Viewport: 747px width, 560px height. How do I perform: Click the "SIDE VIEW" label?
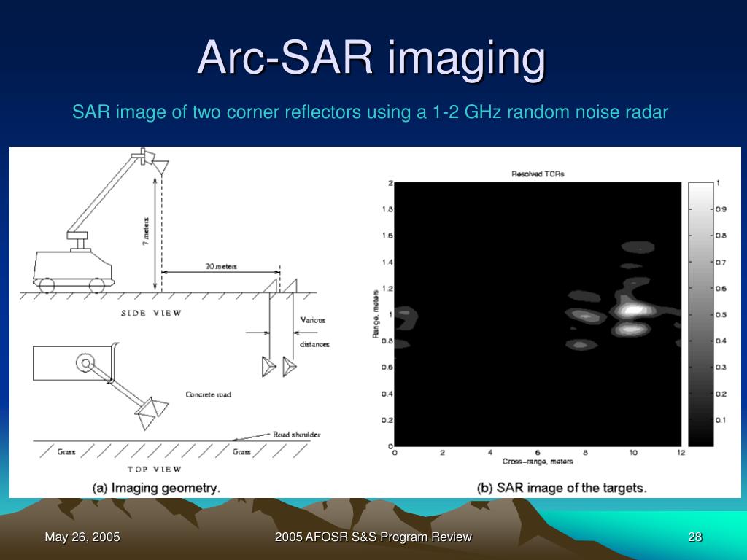151,314
